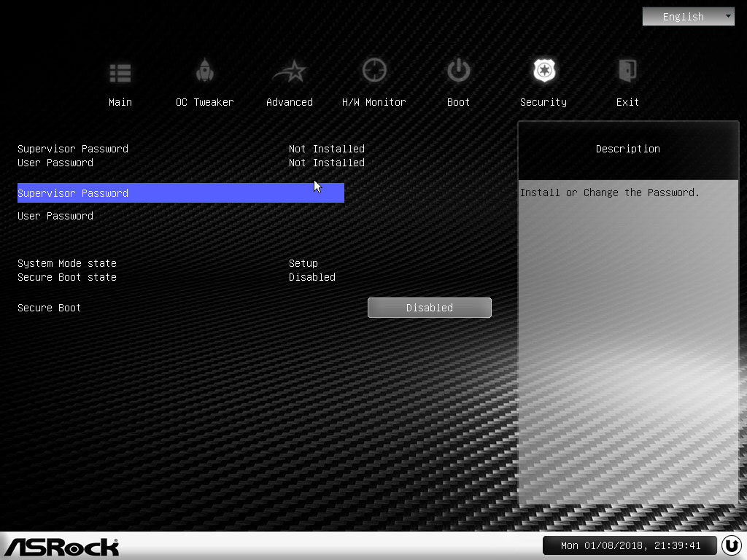Open the English language dropdown
Image resolution: width=747 pixels, height=560 pixels.
[689, 17]
